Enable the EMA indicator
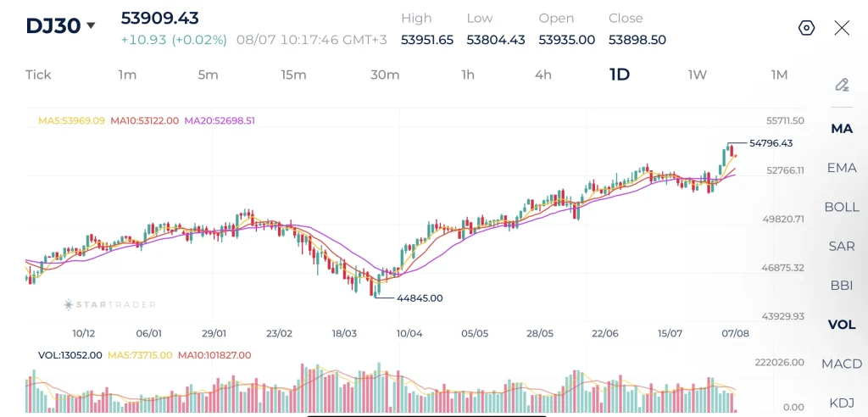Image resolution: width=868 pixels, height=417 pixels. pos(842,168)
